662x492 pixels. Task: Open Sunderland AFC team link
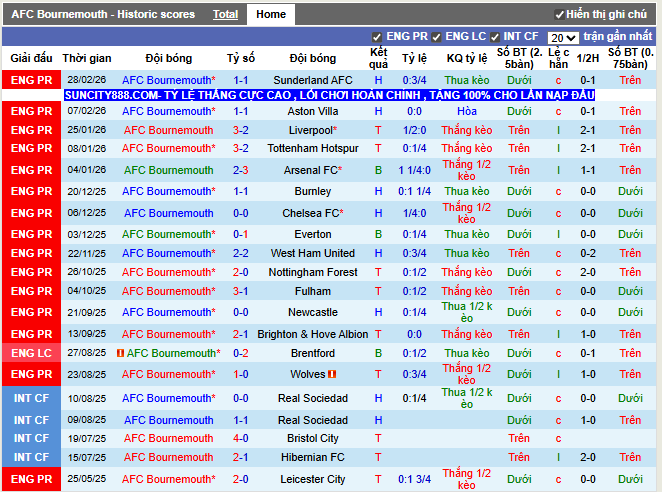[313, 80]
